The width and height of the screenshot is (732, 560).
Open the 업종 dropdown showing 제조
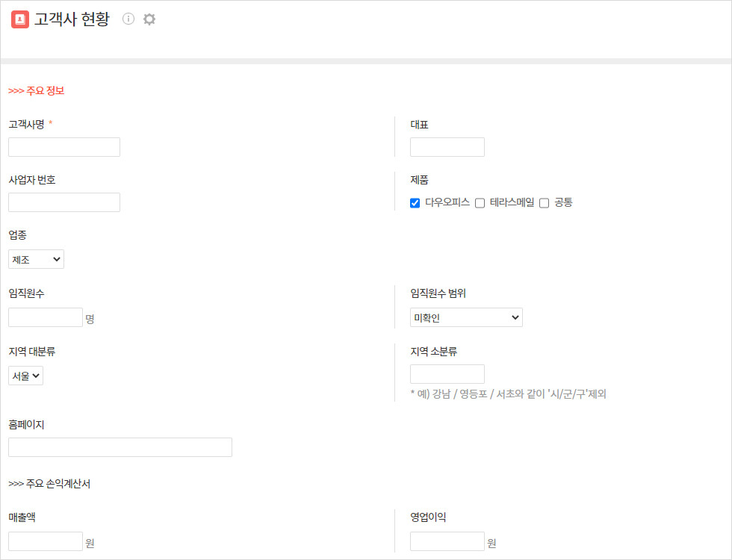click(x=36, y=259)
